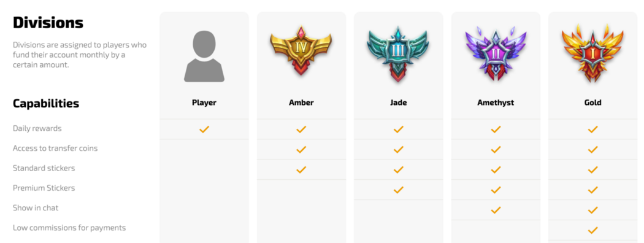The image size is (644, 243).
Task: Click Standard stickers checkmark under Amber
Action: pos(301,169)
